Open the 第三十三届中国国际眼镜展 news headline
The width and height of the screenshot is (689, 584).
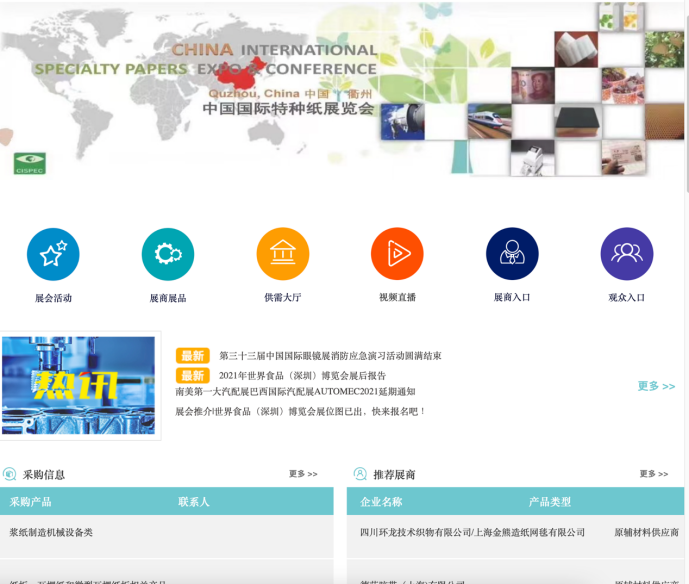tap(330, 356)
